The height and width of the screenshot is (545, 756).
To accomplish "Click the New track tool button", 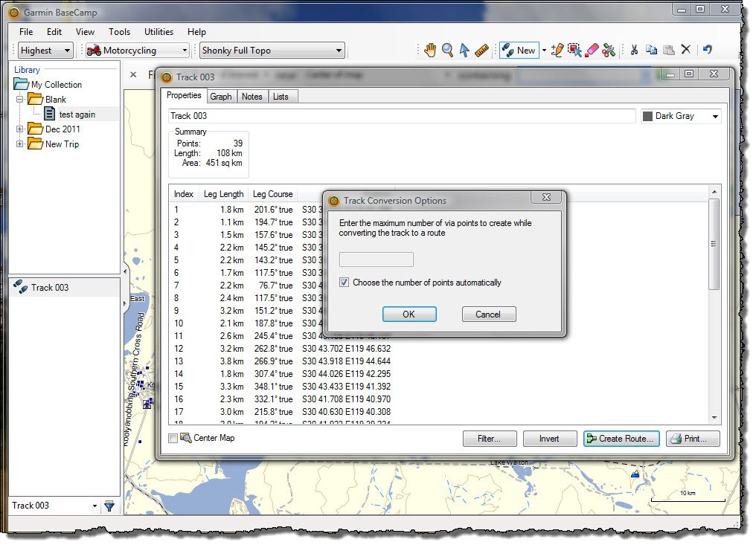I will pos(519,50).
